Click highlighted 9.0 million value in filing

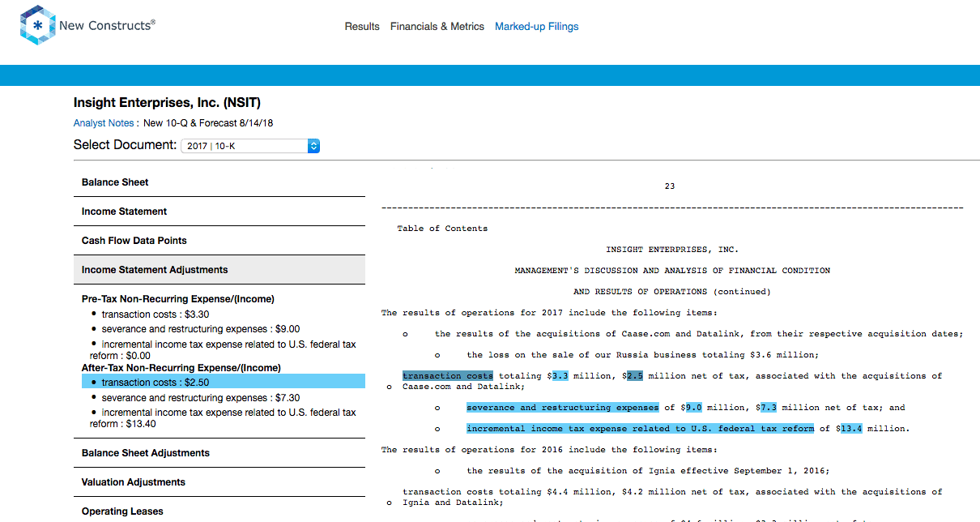pyautogui.click(x=693, y=408)
